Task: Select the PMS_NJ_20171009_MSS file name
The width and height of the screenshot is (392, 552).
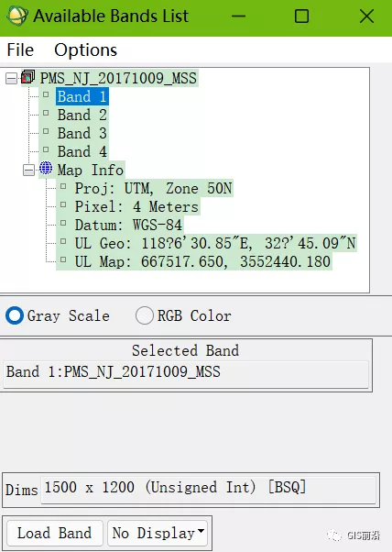Action: [x=118, y=78]
